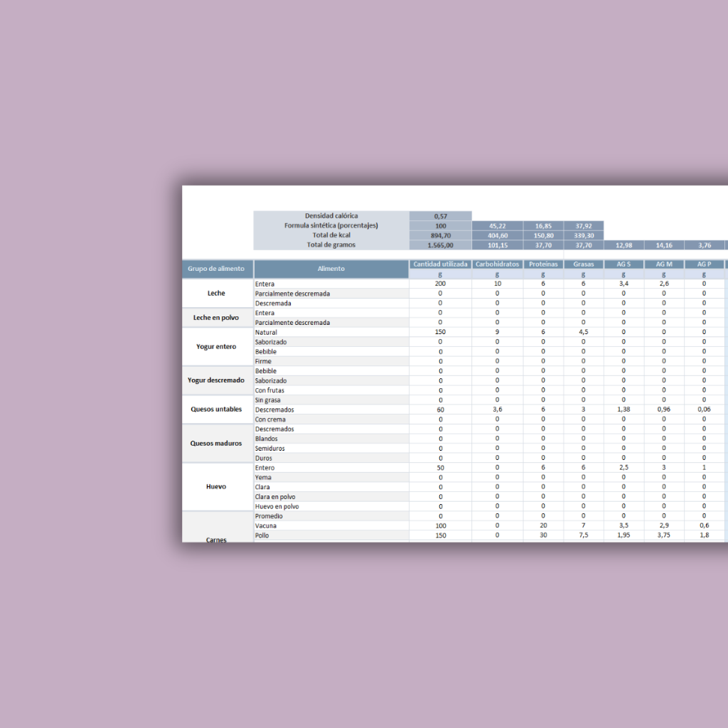This screenshot has height=728, width=728.
Task: Click the 'Quesos untables' group cell
Action: coord(217,409)
